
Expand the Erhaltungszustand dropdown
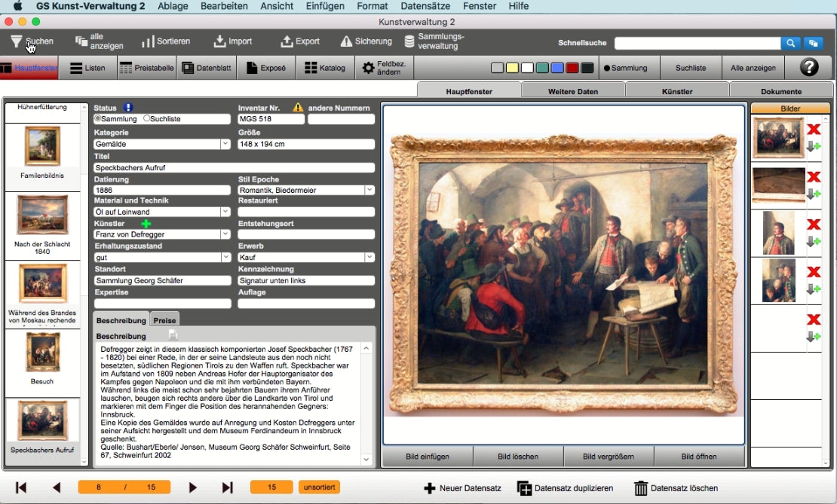click(225, 258)
